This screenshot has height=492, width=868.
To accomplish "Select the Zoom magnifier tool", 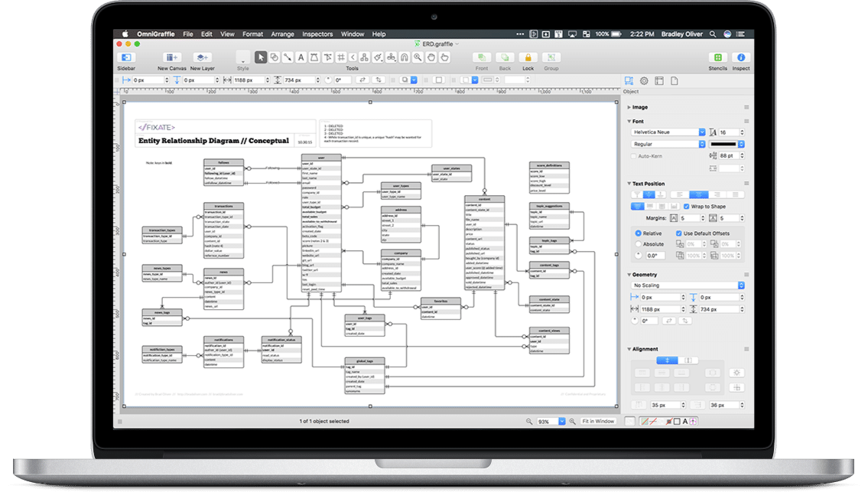I will click(x=418, y=57).
